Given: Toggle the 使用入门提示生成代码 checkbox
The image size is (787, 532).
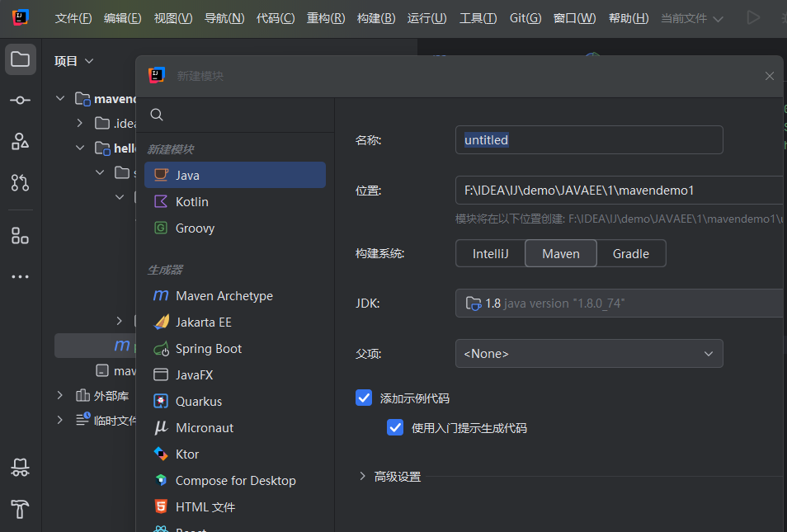Looking at the screenshot, I should (x=396, y=427).
